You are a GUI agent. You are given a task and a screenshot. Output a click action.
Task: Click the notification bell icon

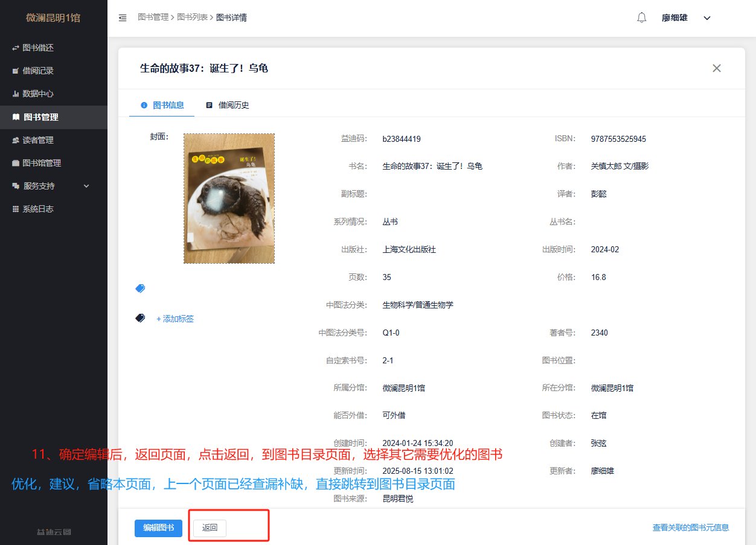[641, 18]
